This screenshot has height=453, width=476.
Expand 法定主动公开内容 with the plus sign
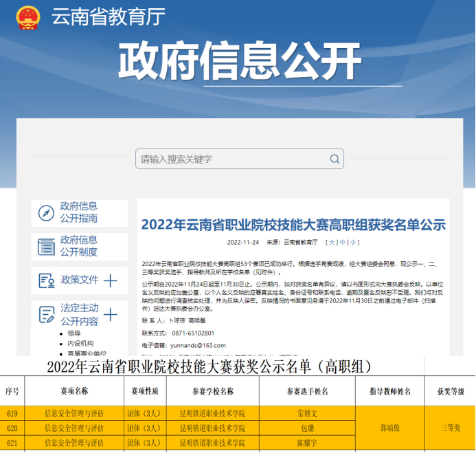[110, 314]
